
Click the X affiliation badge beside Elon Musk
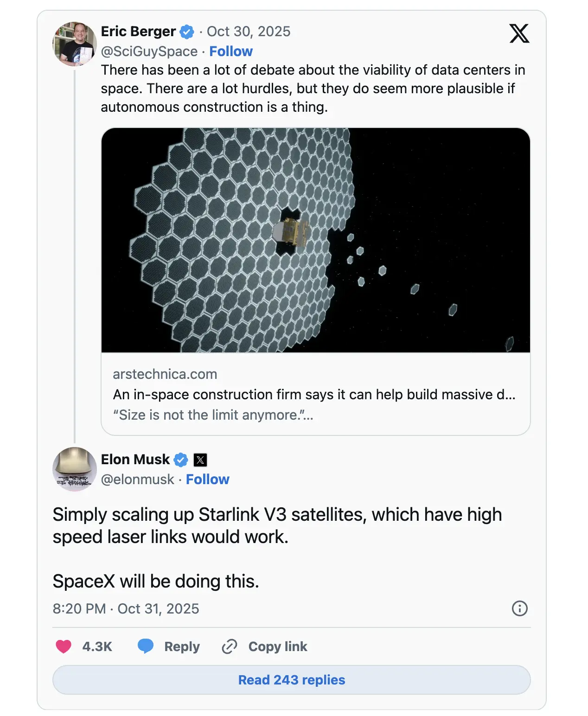tap(200, 460)
